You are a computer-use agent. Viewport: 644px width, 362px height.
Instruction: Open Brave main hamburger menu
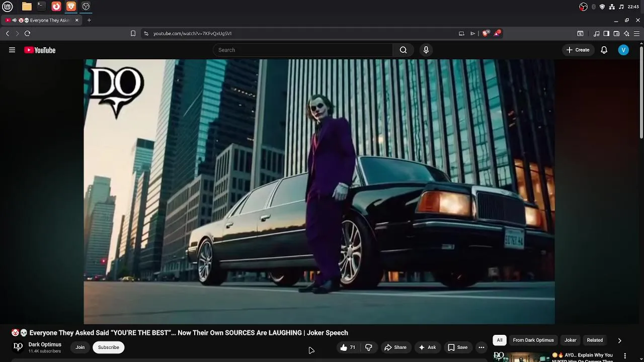pos(637,33)
